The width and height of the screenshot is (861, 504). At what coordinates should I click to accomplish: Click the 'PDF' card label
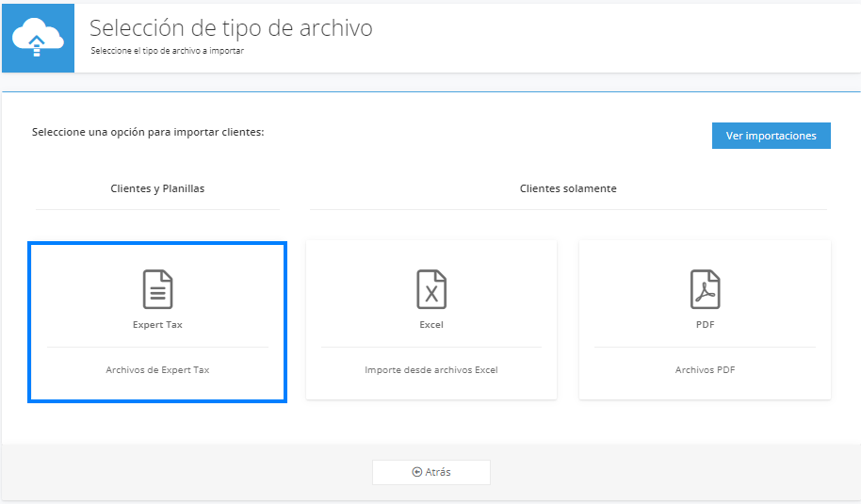pos(705,324)
